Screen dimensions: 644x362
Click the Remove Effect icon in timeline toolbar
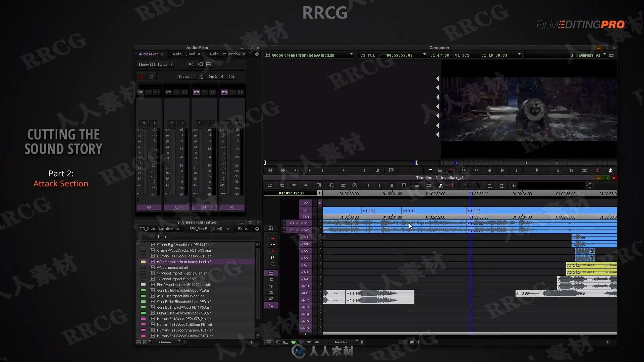(355, 185)
